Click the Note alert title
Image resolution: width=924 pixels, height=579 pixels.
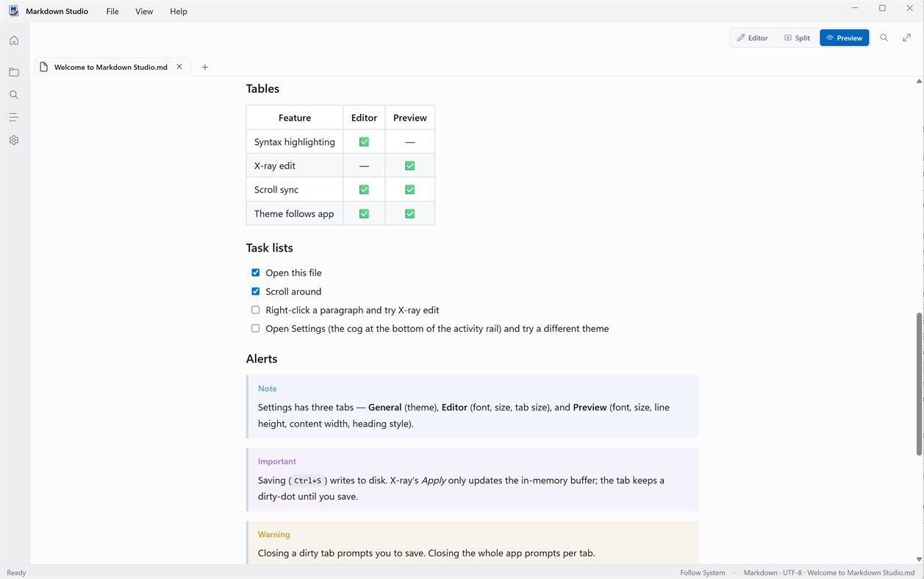(268, 388)
